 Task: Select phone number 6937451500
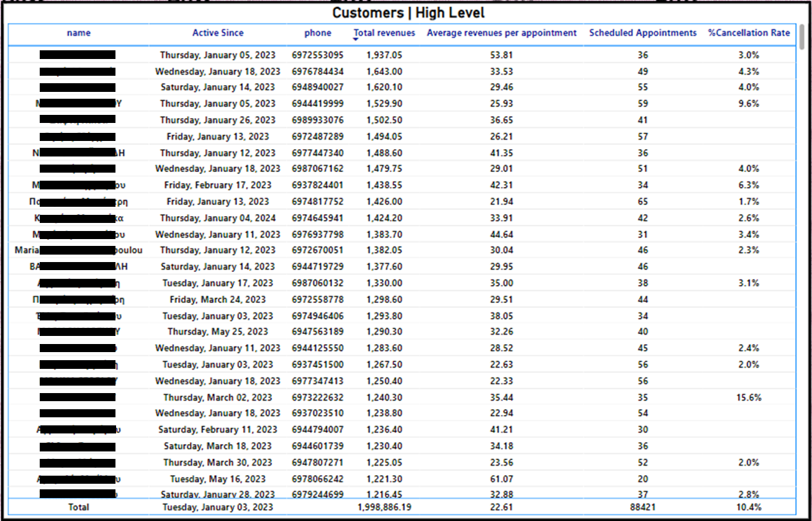click(x=317, y=365)
